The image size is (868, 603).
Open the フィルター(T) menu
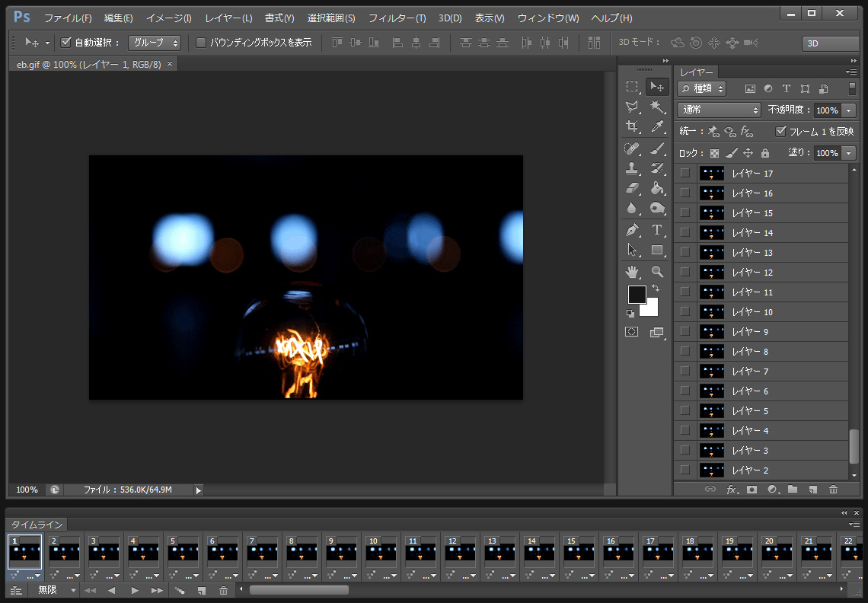(397, 18)
